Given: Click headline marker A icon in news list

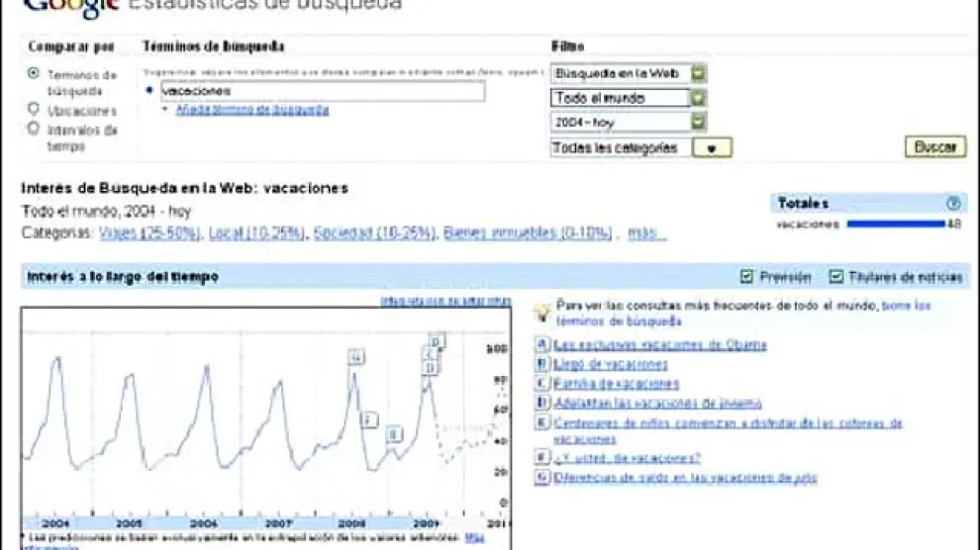Looking at the screenshot, I should 541,345.
